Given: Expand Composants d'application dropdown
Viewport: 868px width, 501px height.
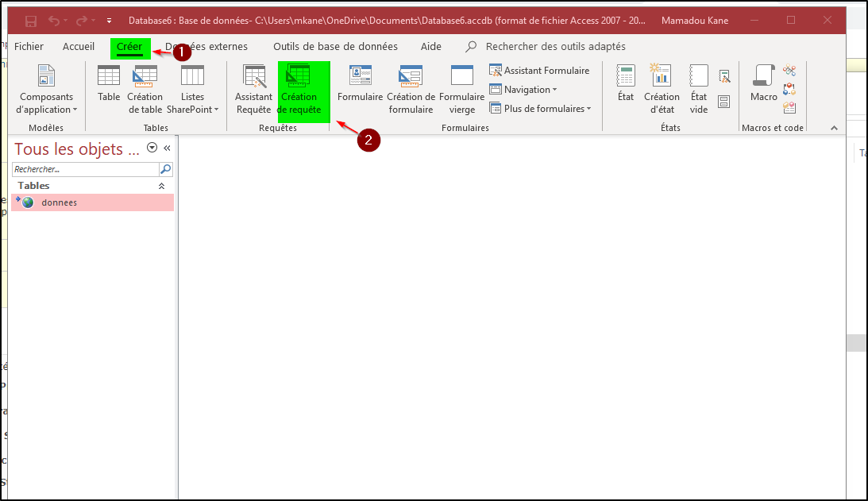Looking at the screenshot, I should coord(47,89).
